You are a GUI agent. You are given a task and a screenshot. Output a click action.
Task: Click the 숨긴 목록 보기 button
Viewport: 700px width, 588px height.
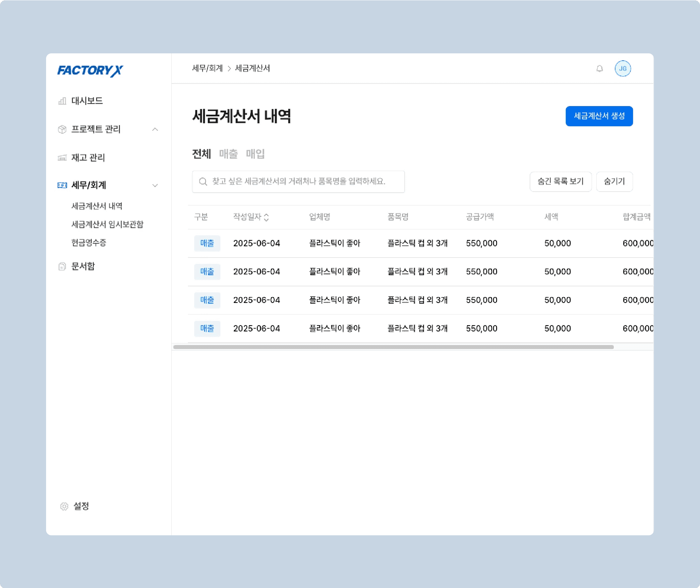tap(560, 182)
